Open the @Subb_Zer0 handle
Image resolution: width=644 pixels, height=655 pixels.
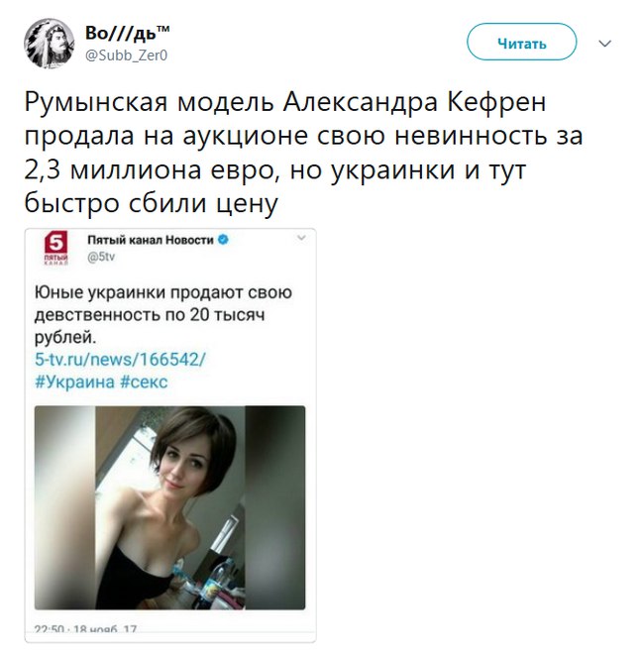[x=126, y=55]
